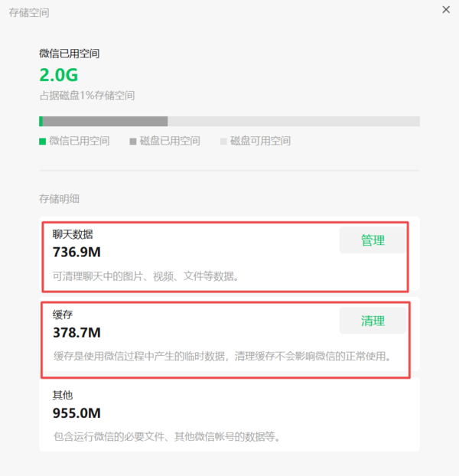Click the green 微信已用空间 legend square
This screenshot has height=476, width=459.
tap(42, 141)
